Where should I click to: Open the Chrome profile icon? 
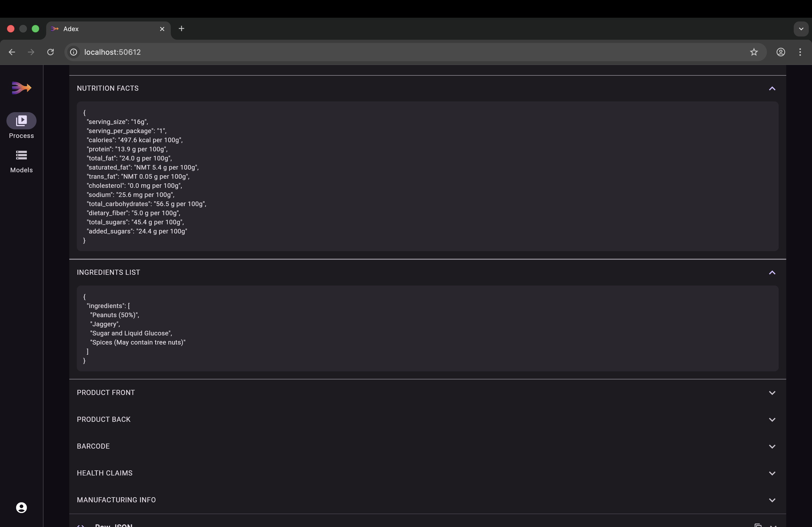pyautogui.click(x=781, y=52)
